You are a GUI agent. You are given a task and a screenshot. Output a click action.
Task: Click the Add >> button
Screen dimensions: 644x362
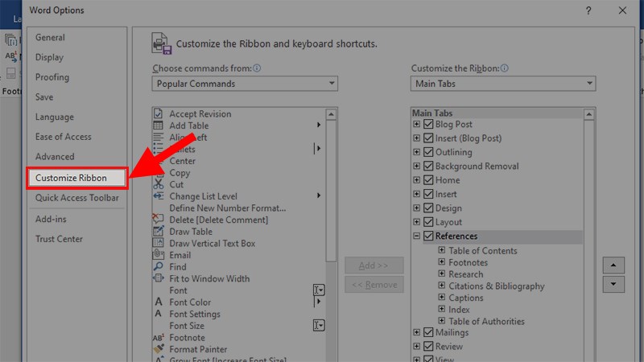[374, 265]
